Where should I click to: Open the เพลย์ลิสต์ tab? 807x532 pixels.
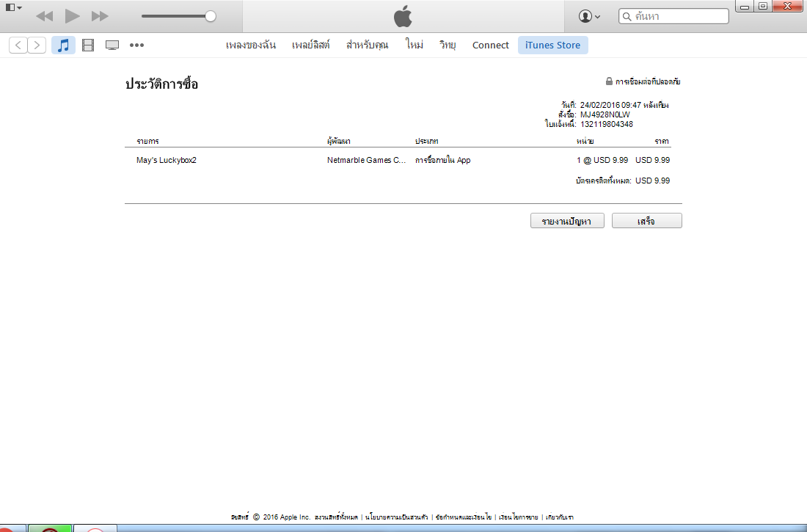coord(311,45)
